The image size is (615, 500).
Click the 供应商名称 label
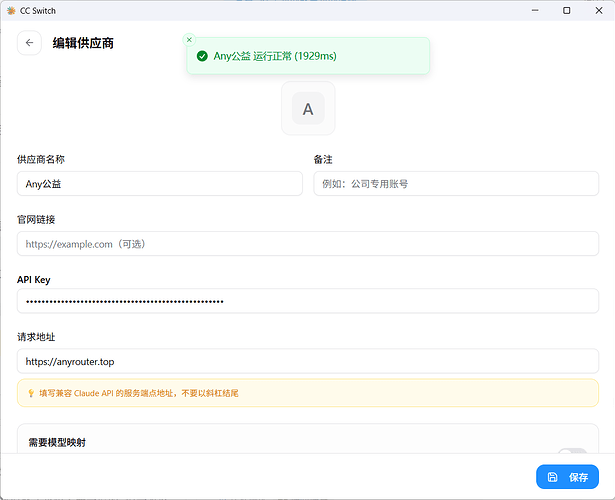[41, 159]
